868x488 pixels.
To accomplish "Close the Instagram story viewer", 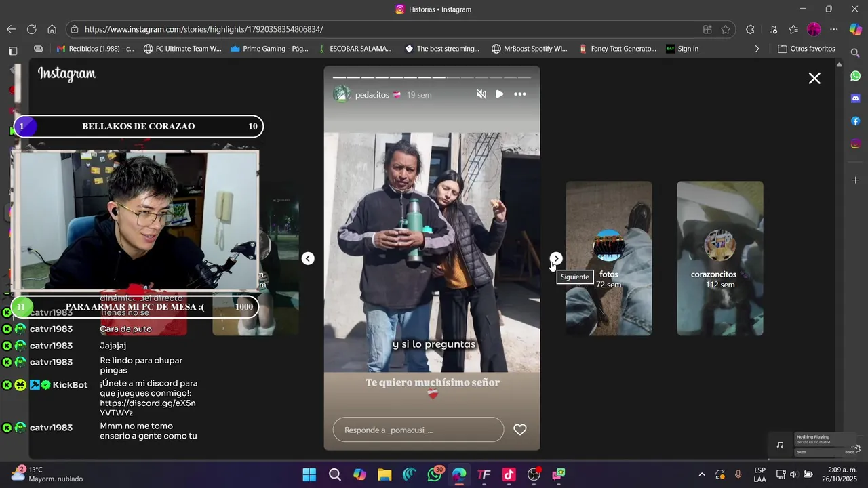I will [814, 78].
